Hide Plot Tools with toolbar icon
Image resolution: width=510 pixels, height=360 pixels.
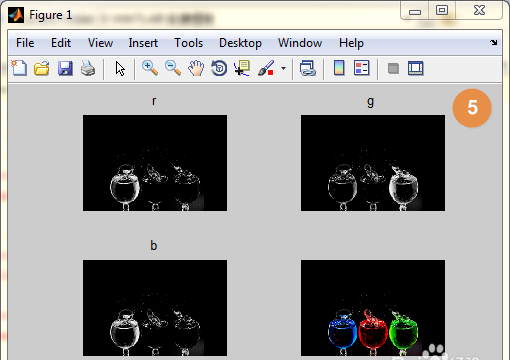393,69
